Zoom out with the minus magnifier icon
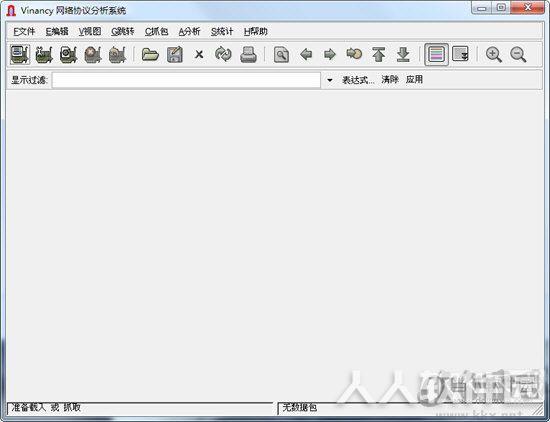Viewport: 550px width, 422px height. click(518, 55)
